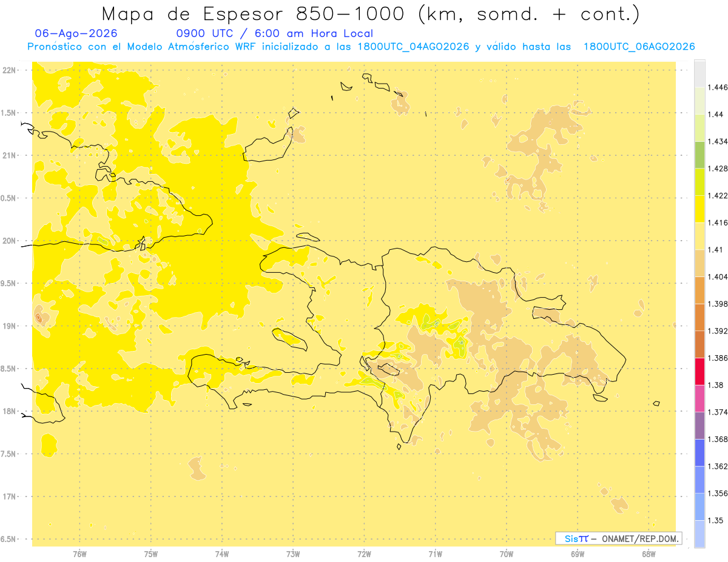
Task: Click the '1.434' color scale value
Action: click(x=718, y=142)
